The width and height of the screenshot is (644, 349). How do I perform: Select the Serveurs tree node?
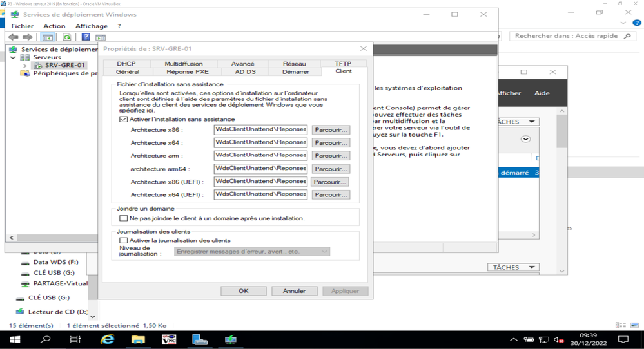pos(47,57)
